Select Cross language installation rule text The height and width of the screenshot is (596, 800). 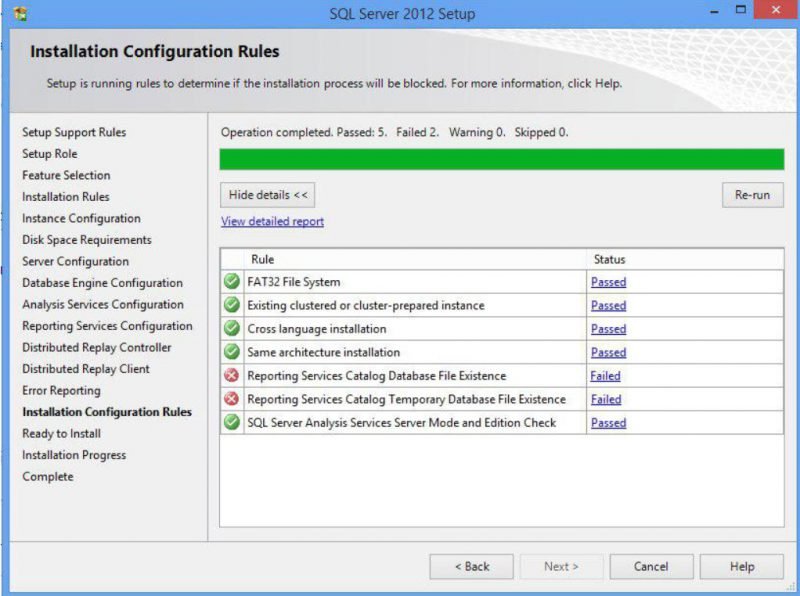point(317,329)
